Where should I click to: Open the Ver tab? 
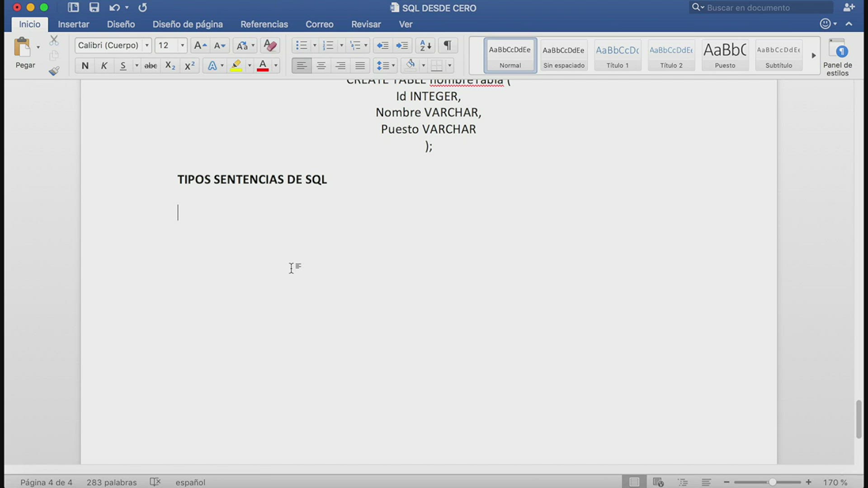point(406,24)
